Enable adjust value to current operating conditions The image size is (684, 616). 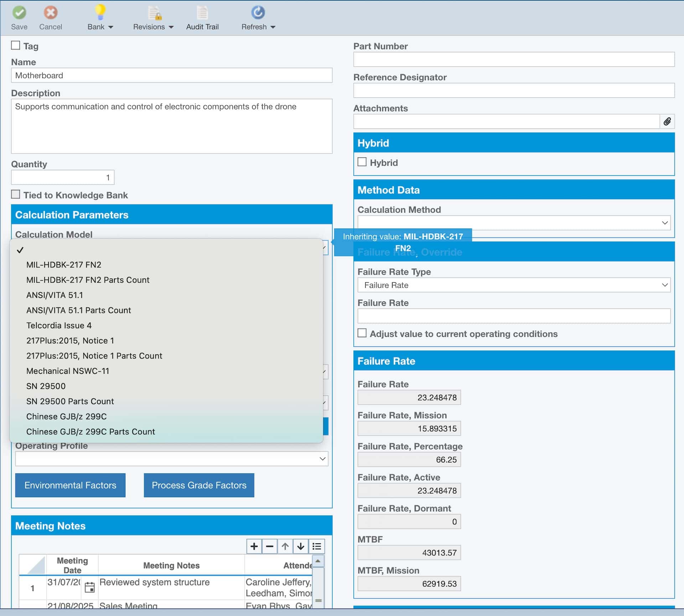pyautogui.click(x=362, y=333)
